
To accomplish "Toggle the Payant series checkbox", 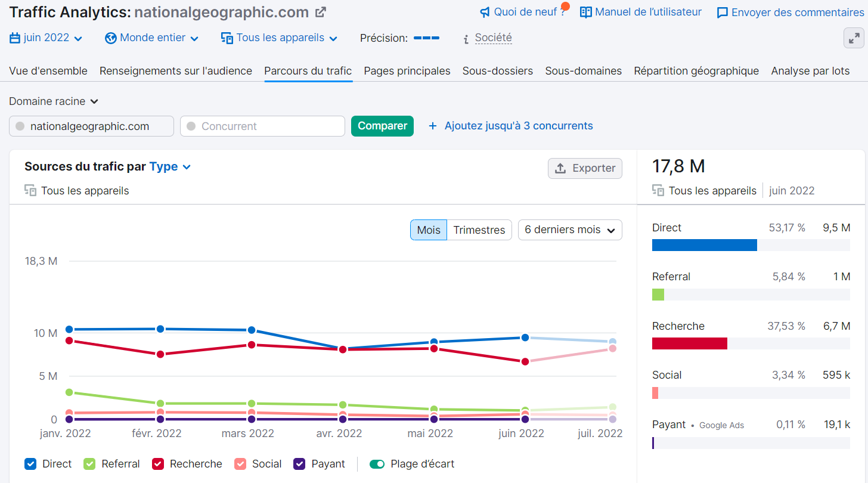I will coord(299,464).
